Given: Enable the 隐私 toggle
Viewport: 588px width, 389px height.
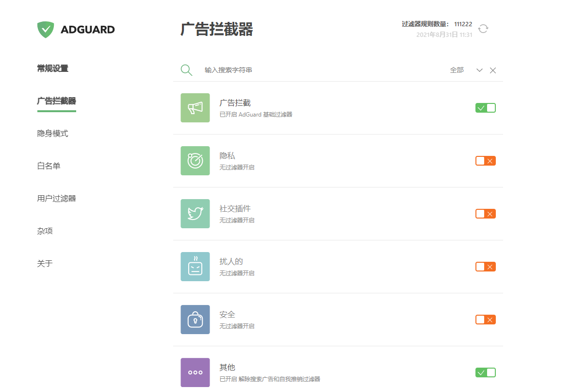Looking at the screenshot, I should click(486, 161).
